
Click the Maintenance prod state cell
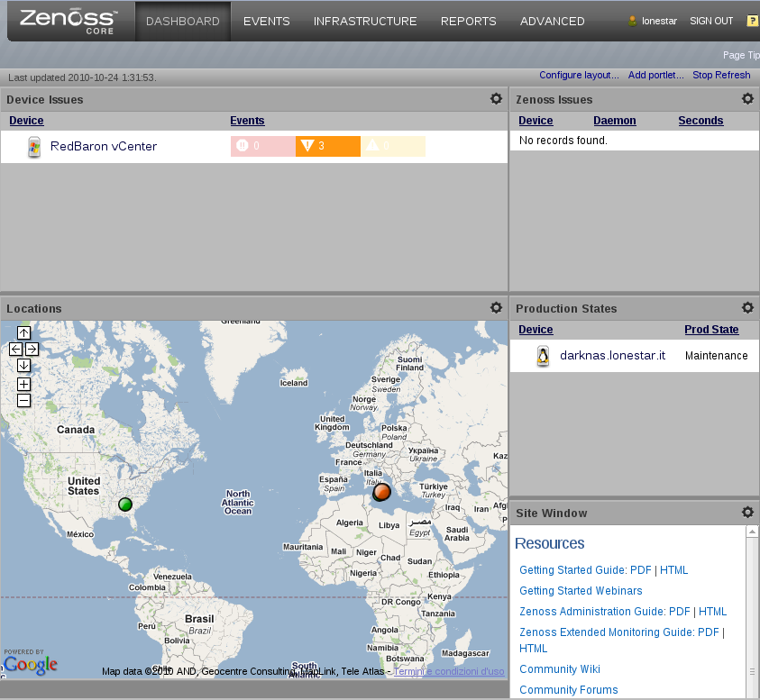click(717, 356)
